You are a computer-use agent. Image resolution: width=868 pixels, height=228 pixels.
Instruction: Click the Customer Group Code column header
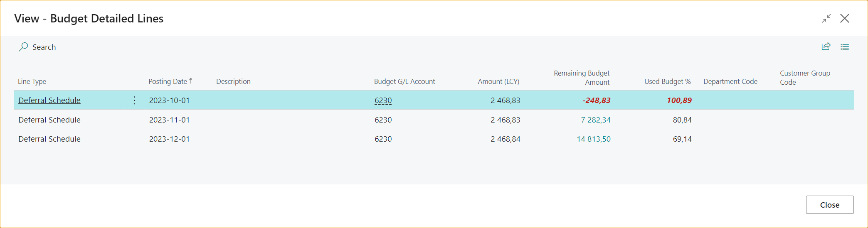pos(805,78)
